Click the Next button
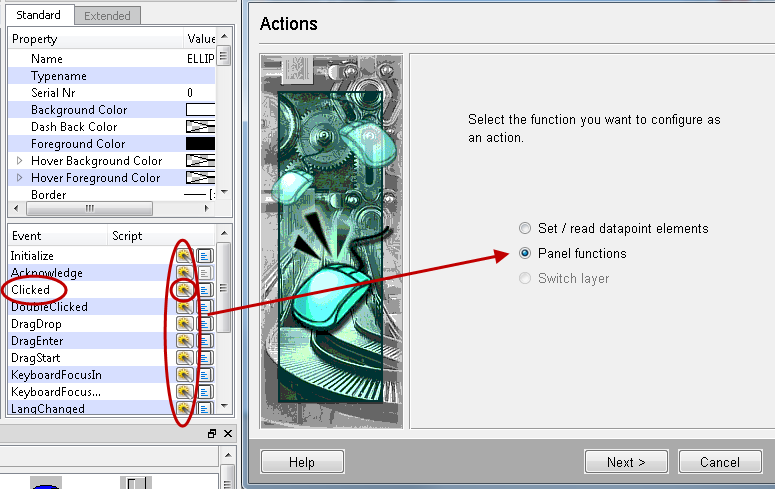 pyautogui.click(x=626, y=462)
